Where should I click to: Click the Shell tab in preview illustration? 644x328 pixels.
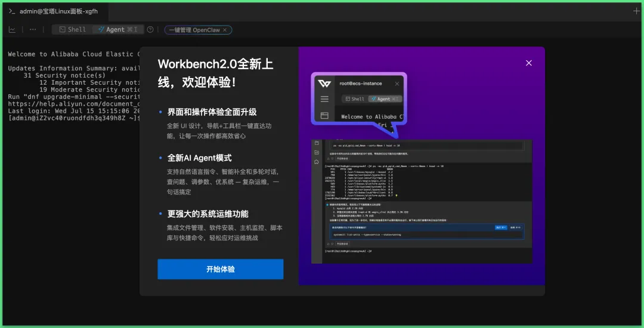[354, 99]
